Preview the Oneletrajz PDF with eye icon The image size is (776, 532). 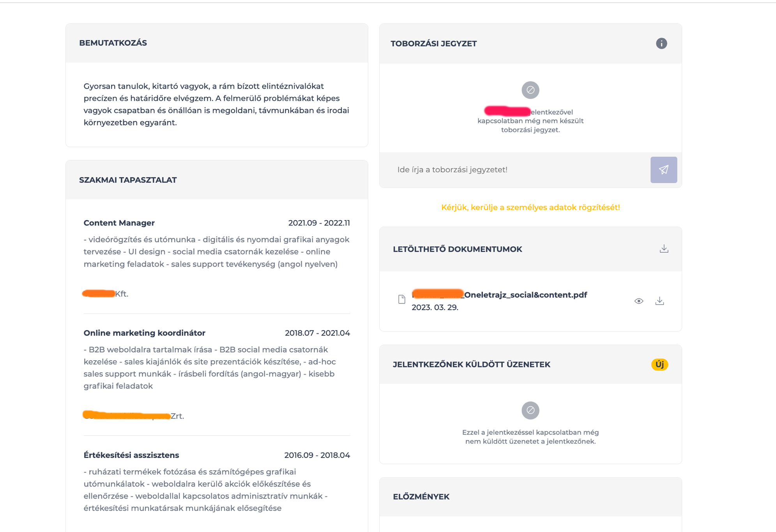[x=638, y=301]
